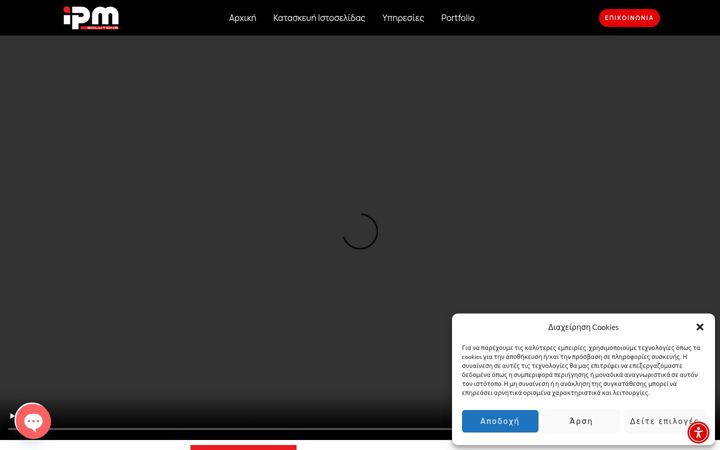Open the Portfolio menu item
The image size is (720, 450).
pyautogui.click(x=458, y=18)
